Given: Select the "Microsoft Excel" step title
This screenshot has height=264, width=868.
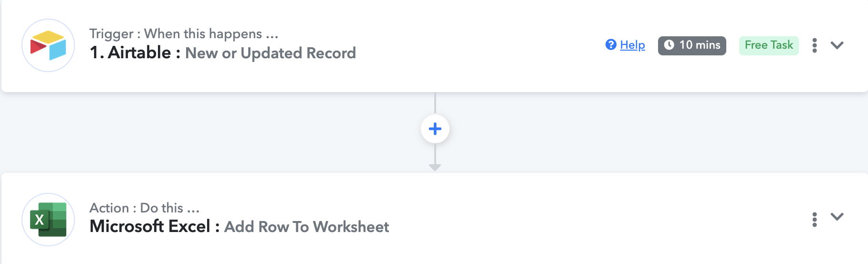Looking at the screenshot, I should click(x=150, y=226).
